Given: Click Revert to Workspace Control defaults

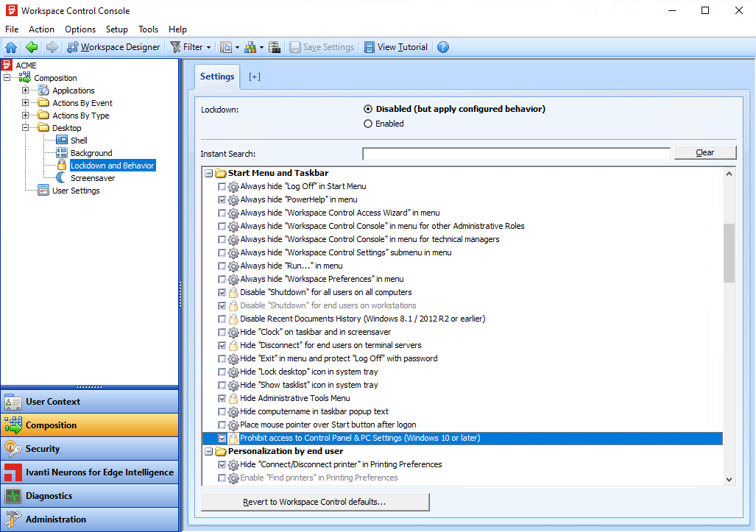Looking at the screenshot, I should 315,502.
